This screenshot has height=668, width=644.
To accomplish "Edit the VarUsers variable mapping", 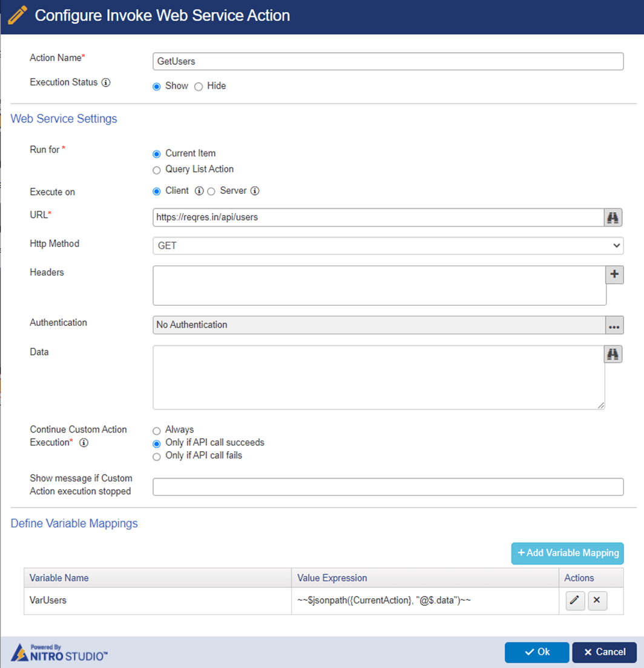I will (574, 600).
